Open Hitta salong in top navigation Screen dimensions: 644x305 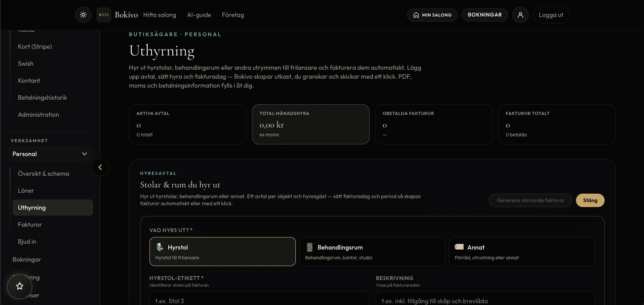(160, 15)
